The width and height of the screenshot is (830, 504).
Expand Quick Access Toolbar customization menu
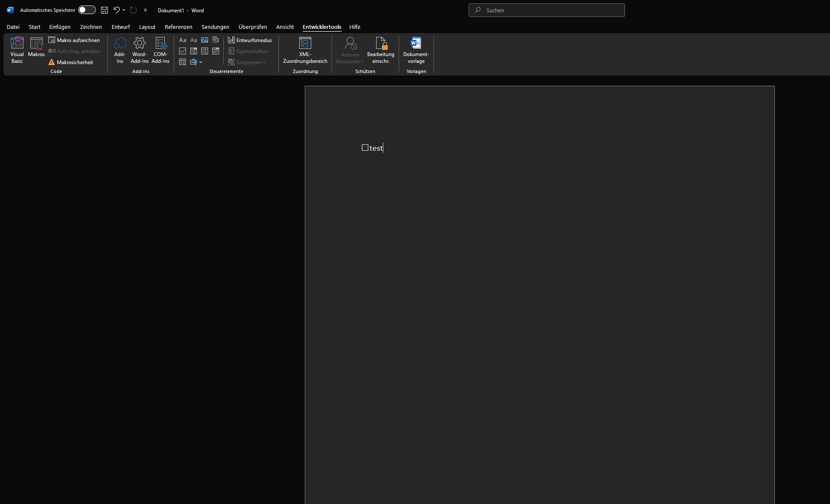click(145, 10)
